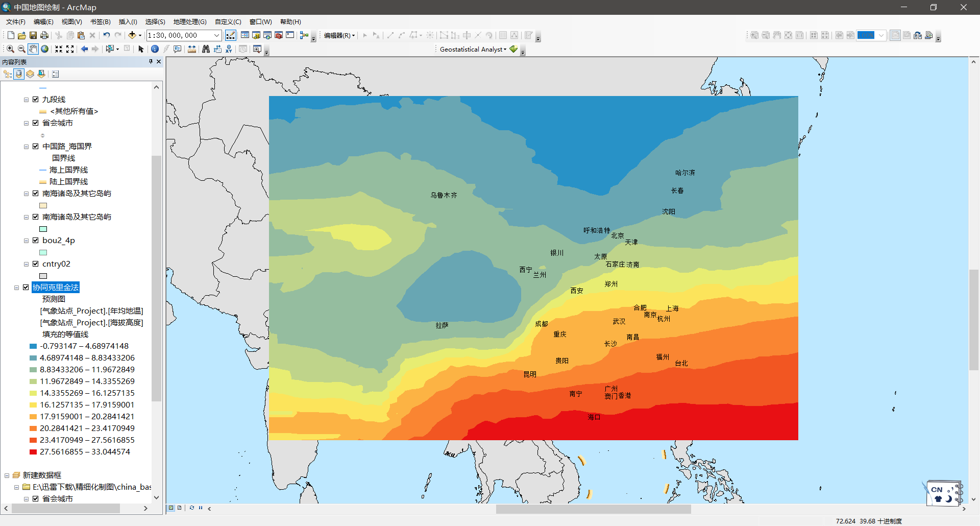Toggle visibility of 中国路_海国界 layer
Image resolution: width=980 pixels, height=526 pixels.
click(36, 147)
